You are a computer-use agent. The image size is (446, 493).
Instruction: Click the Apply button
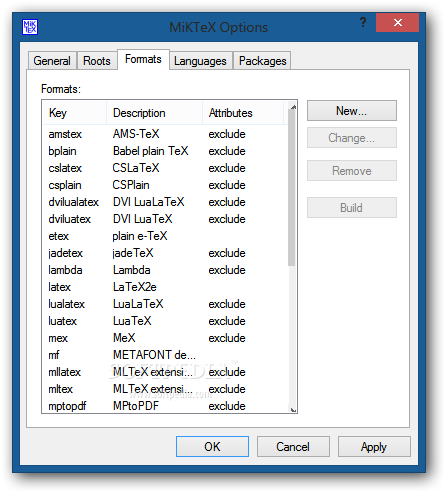tap(374, 447)
